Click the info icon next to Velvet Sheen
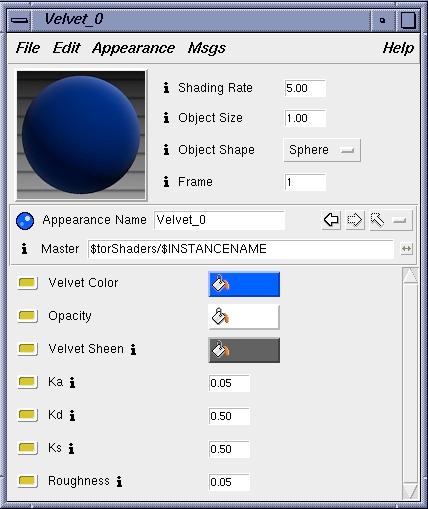428x509 pixels. point(133,349)
